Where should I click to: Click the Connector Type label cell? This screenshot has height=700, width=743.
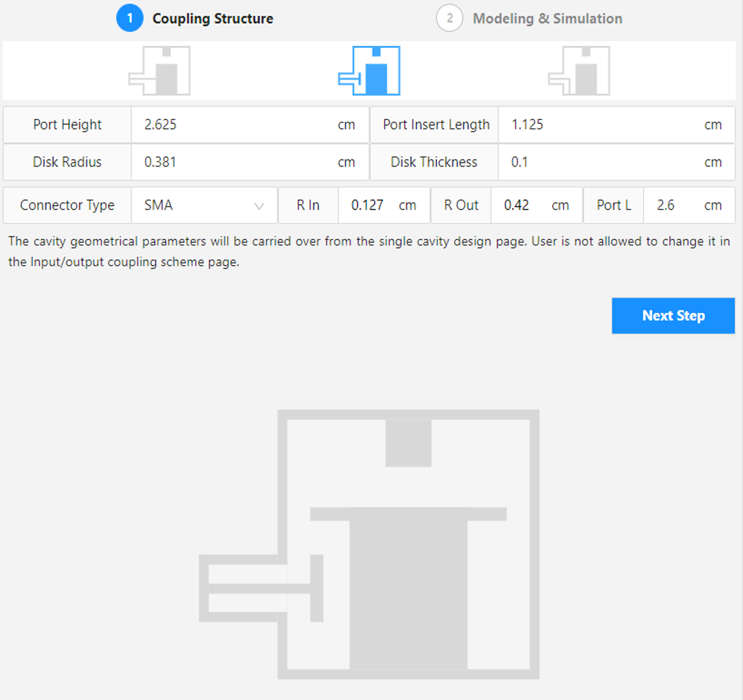click(x=67, y=206)
